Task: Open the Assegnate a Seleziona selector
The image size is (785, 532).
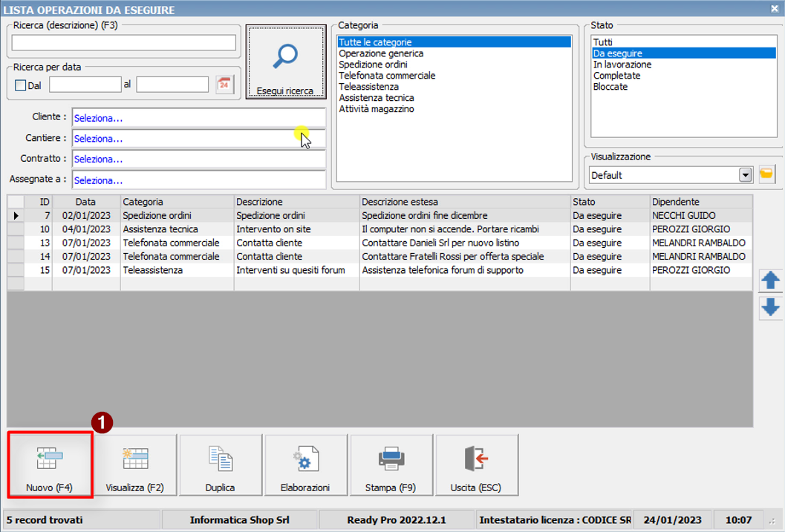Action: tap(198, 180)
